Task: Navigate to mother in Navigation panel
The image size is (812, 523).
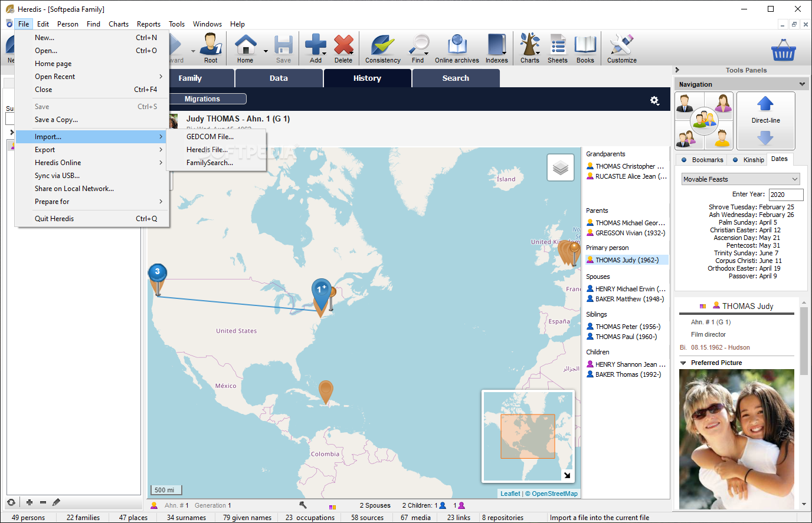Action: point(723,103)
